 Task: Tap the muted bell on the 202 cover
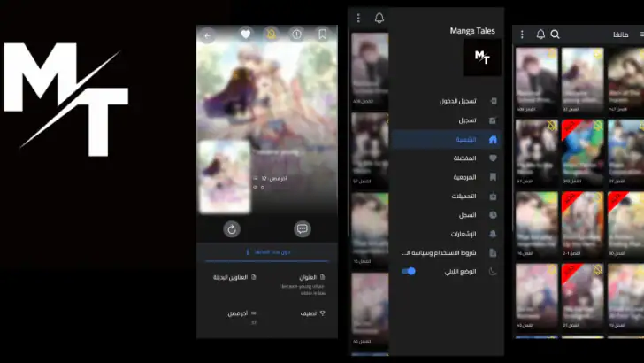[598, 126]
